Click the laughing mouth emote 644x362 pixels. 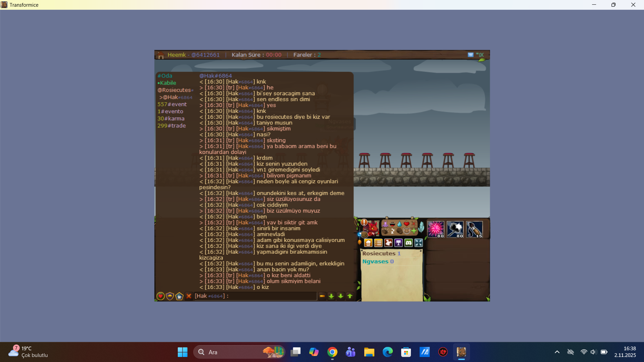tap(392, 224)
